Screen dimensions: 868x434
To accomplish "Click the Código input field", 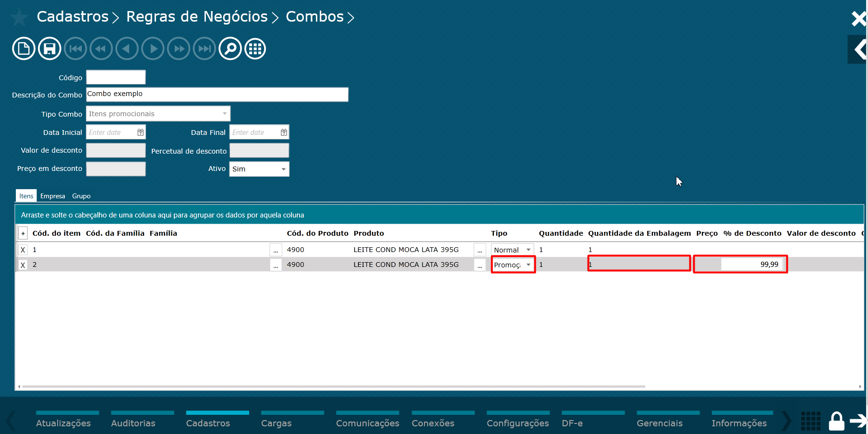I will 116,77.
